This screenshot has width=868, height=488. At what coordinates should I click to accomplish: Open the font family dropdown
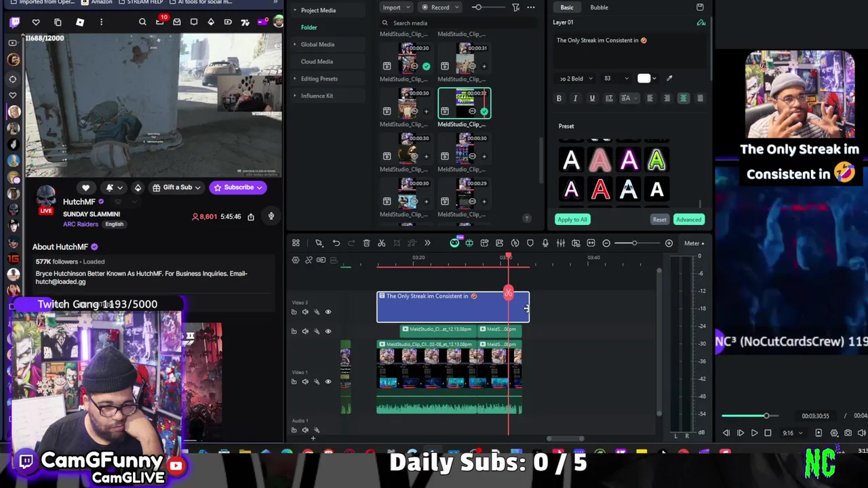click(576, 79)
